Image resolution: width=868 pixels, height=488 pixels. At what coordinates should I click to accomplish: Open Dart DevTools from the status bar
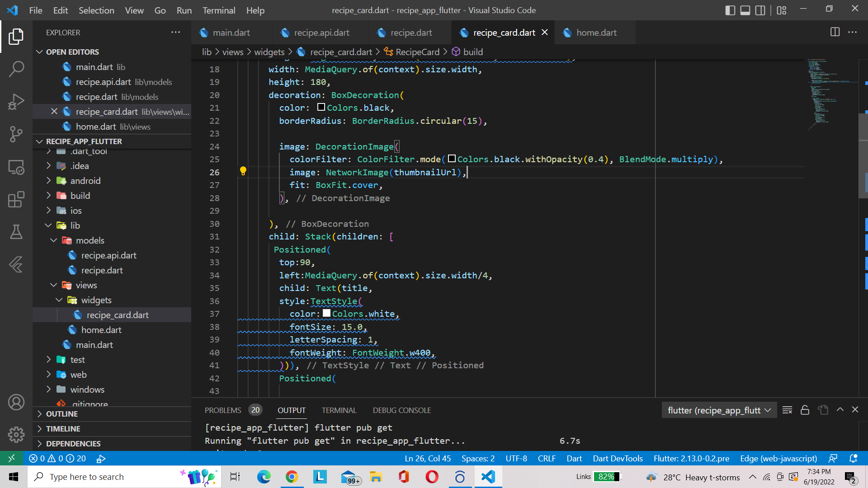coord(618,458)
